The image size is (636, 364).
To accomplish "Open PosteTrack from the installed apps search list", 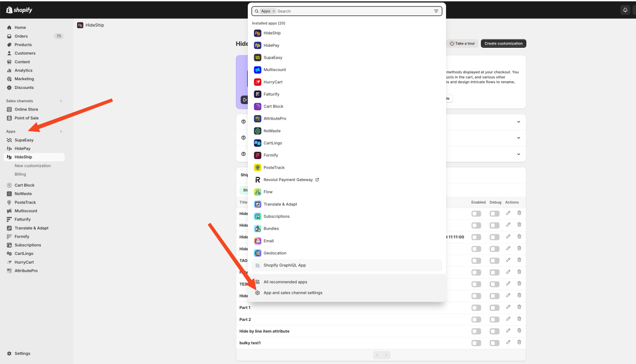I will tap(347, 167).
